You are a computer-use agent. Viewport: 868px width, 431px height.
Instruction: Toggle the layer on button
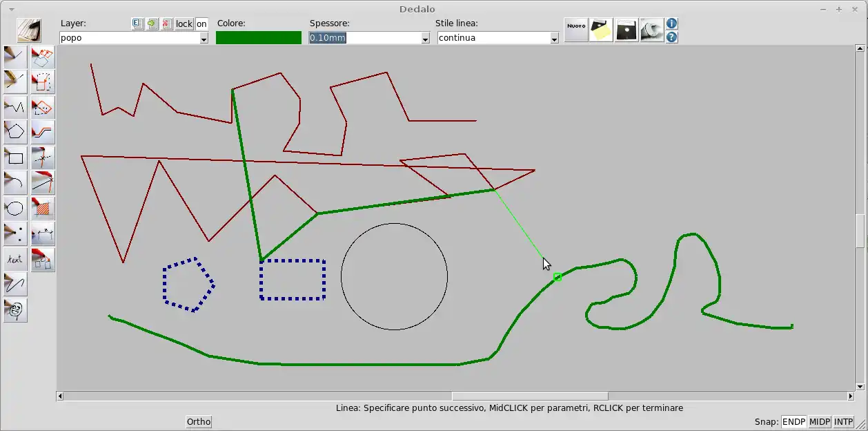tap(201, 23)
